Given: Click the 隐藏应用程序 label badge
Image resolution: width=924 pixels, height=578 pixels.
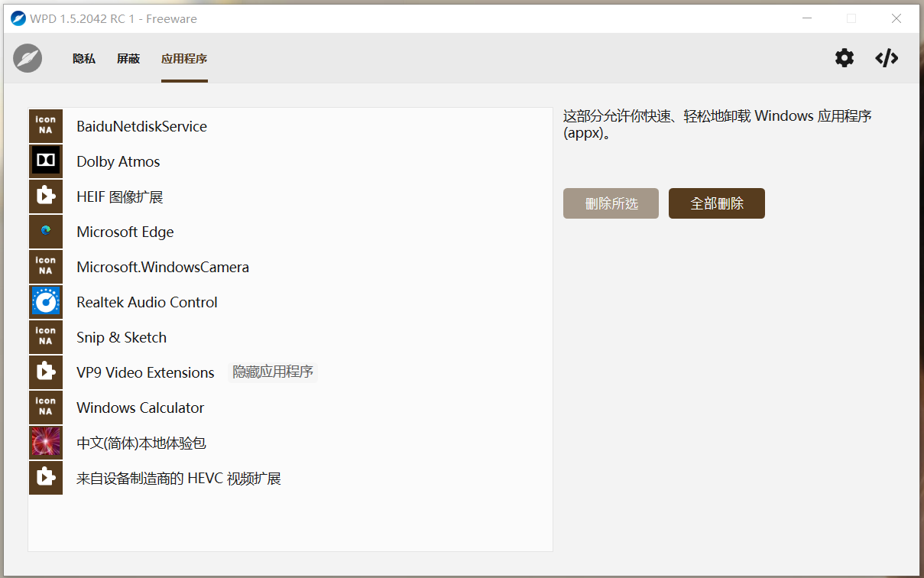Looking at the screenshot, I should pos(273,372).
